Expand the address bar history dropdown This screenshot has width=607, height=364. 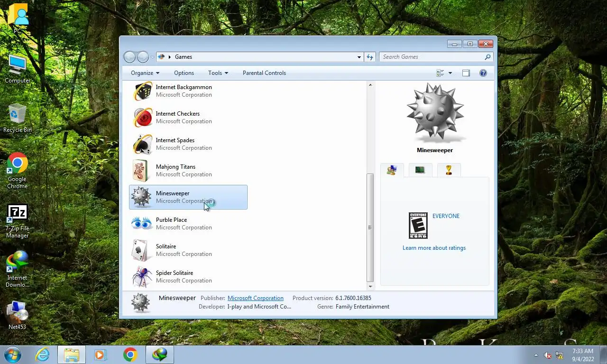point(359,57)
